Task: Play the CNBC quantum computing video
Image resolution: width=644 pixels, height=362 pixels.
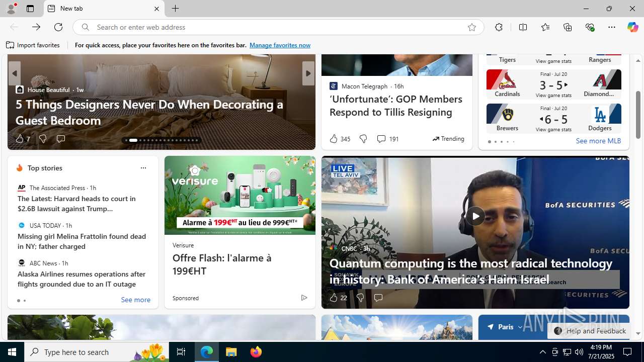Action: coord(475,216)
